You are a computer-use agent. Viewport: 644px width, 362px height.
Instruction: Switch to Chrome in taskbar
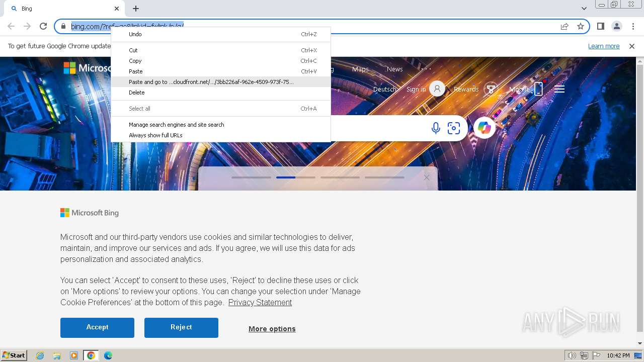click(91, 355)
